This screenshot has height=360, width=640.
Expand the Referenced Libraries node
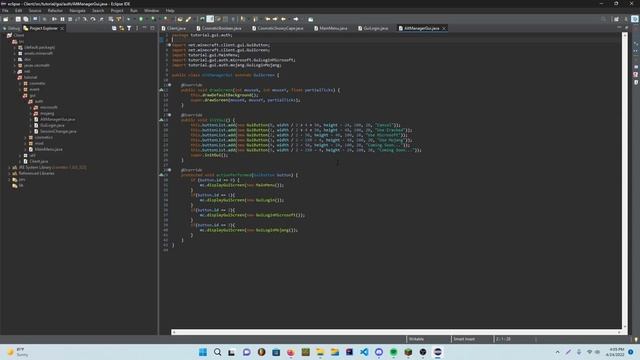(10, 173)
